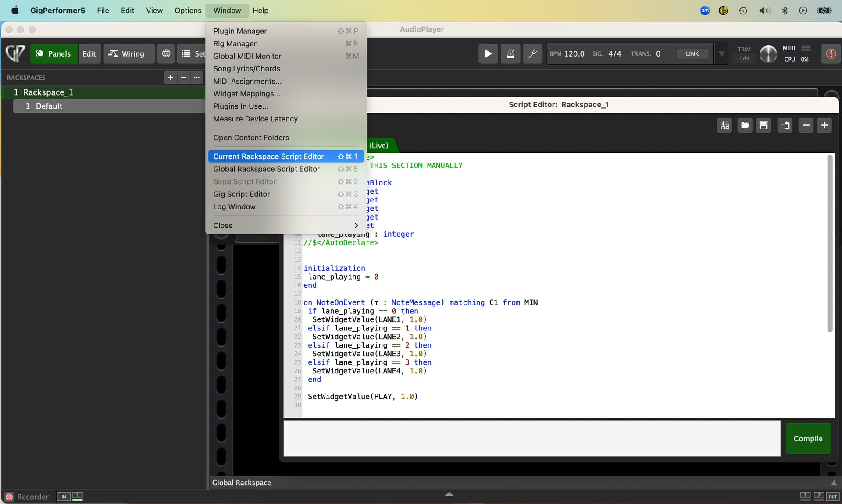Click the globe icon in the top toolbar

coord(166,53)
